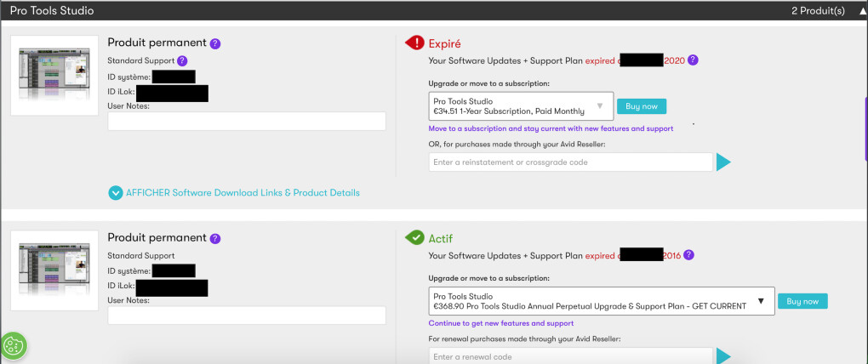The height and width of the screenshot is (364, 868).
Task: Click the expired product's thumbnail image
Action: pyautogui.click(x=54, y=75)
